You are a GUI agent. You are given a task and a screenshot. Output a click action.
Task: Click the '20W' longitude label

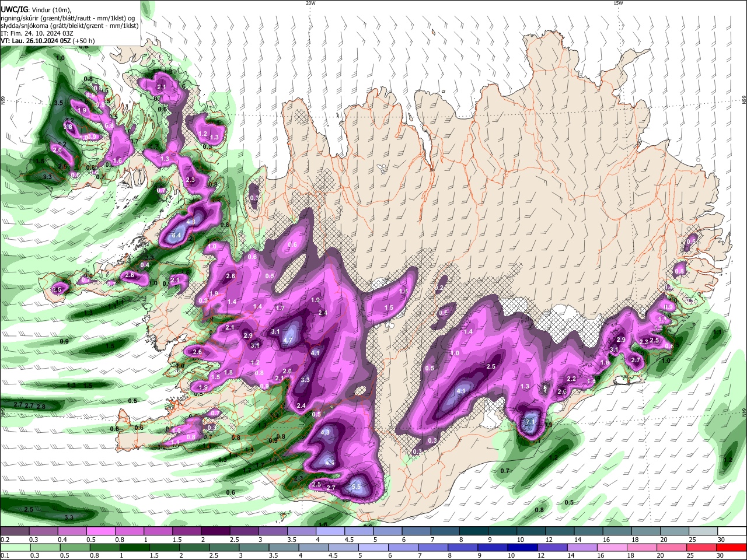tap(310, 3)
